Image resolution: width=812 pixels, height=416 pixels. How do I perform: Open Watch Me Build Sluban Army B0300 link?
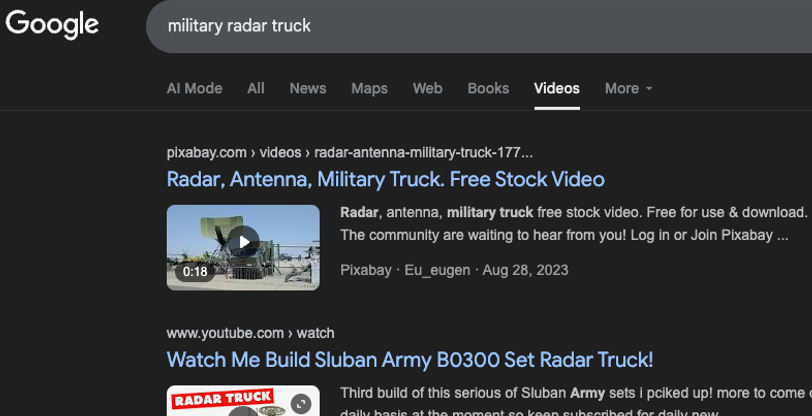(410, 360)
